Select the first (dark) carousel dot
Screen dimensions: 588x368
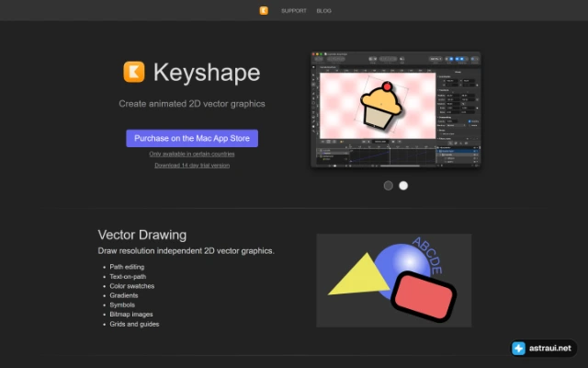(x=388, y=186)
